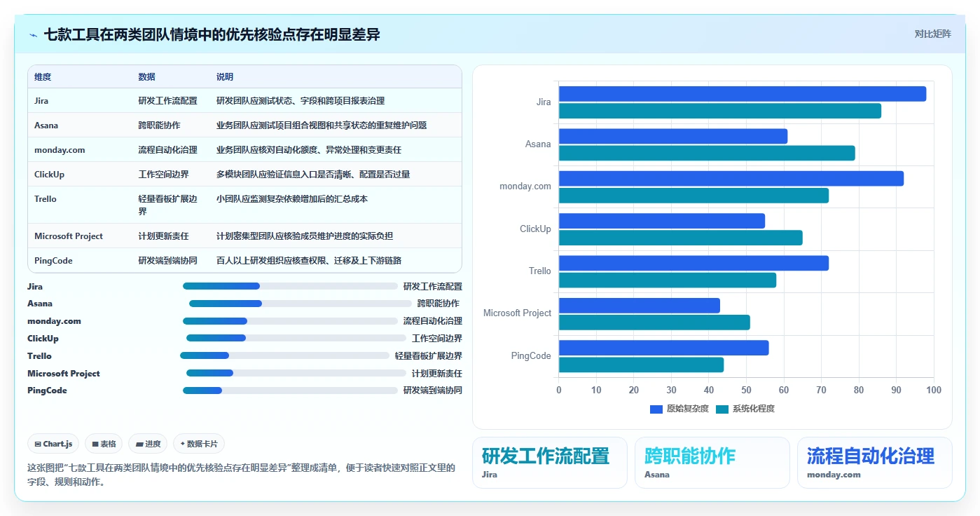This screenshot has height=516, width=980.
Task: Click description 百人以上研发组织应核查权限、迁移及上下游链路
Action: 309,261
